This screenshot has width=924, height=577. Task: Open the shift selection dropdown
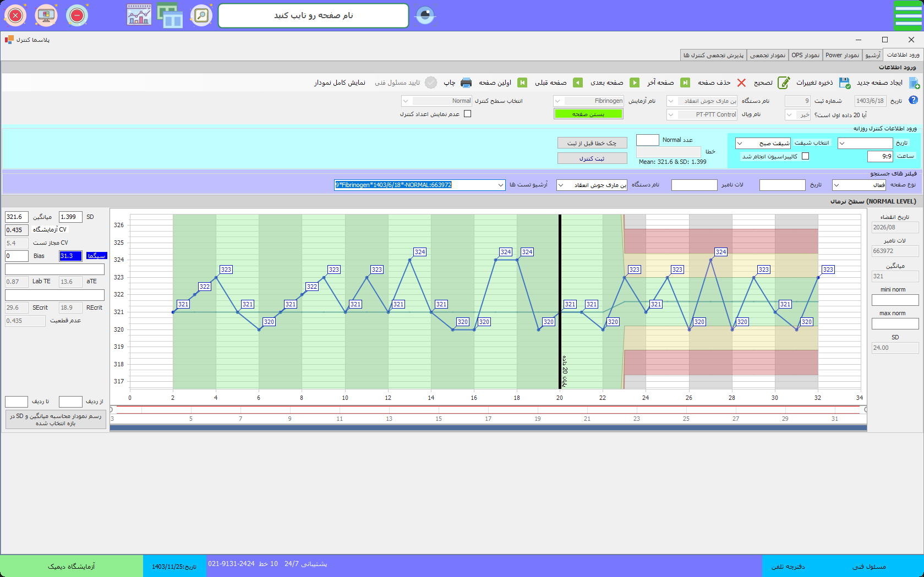click(740, 143)
